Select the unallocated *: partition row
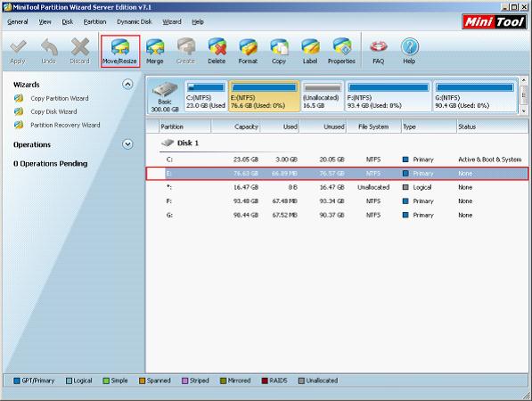The height and width of the screenshot is (401, 532). tap(337, 187)
